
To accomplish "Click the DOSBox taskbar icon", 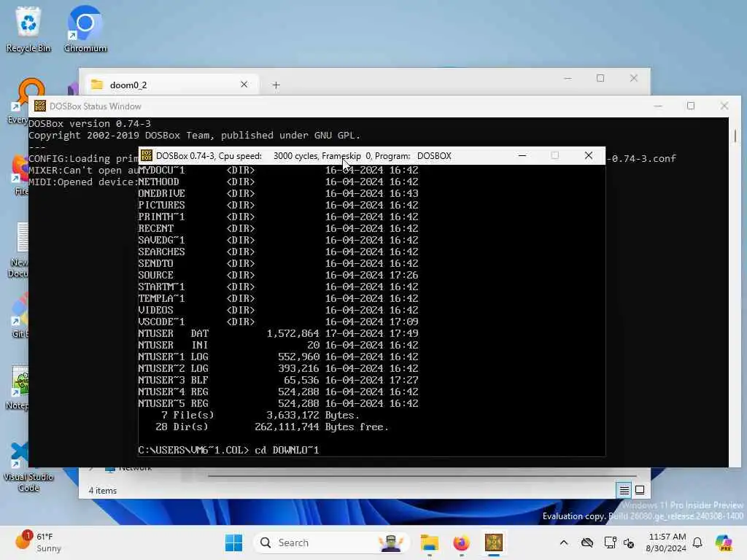I will (x=494, y=542).
